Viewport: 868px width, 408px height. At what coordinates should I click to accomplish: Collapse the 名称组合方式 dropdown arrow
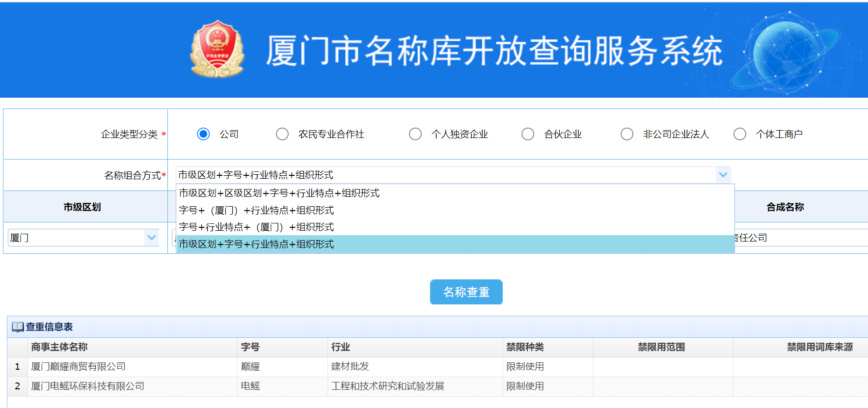tap(723, 175)
